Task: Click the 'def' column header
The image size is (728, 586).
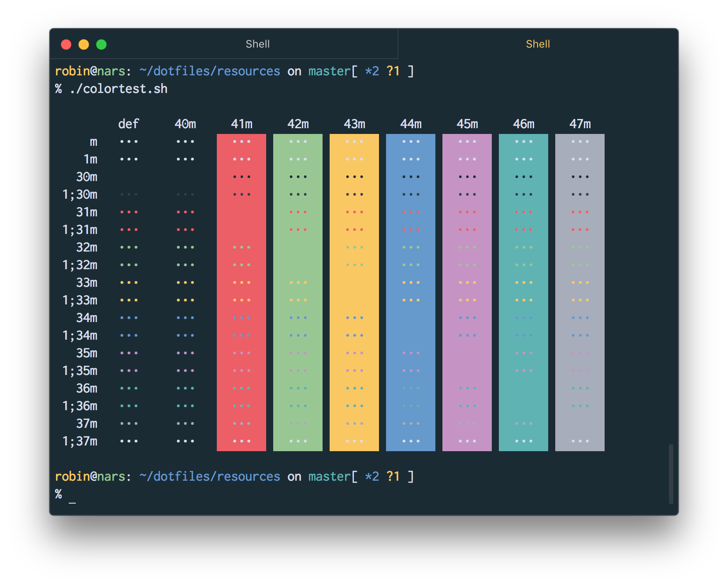Action: (x=129, y=124)
